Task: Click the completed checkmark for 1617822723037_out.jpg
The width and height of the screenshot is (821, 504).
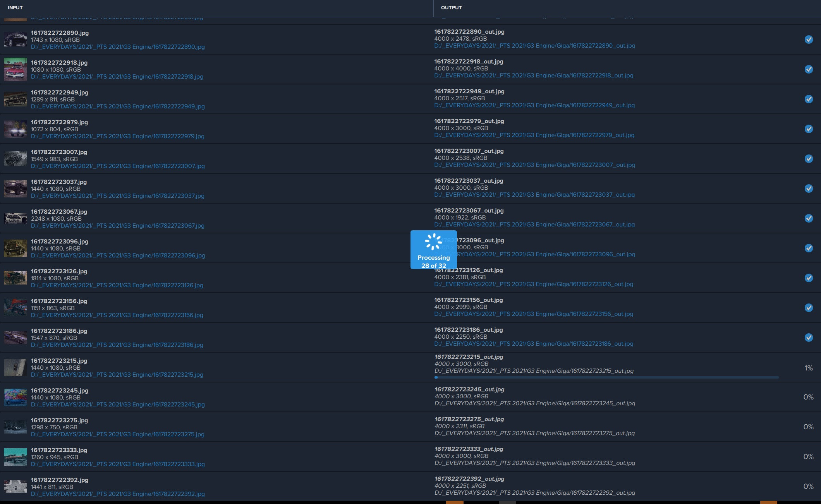Action: coord(809,189)
